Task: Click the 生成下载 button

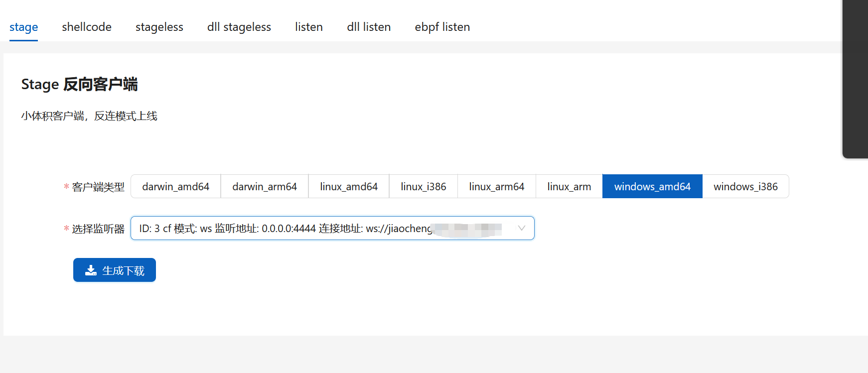Action: pos(115,270)
